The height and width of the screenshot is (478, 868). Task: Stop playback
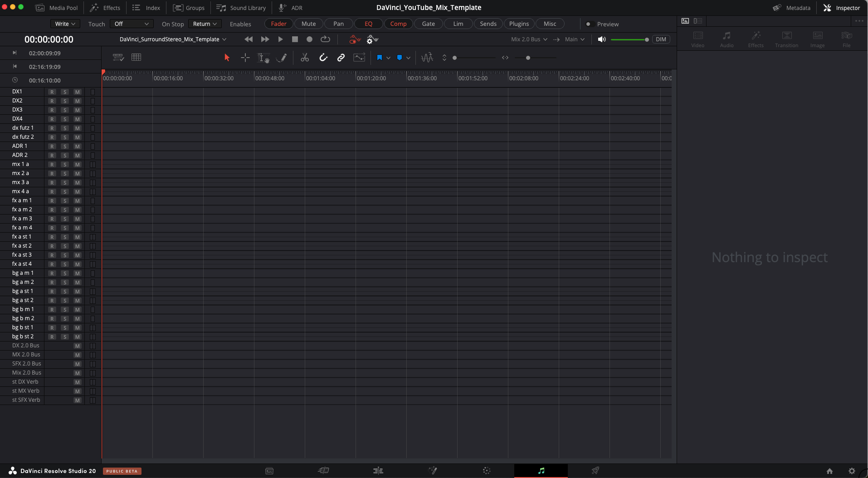point(295,39)
